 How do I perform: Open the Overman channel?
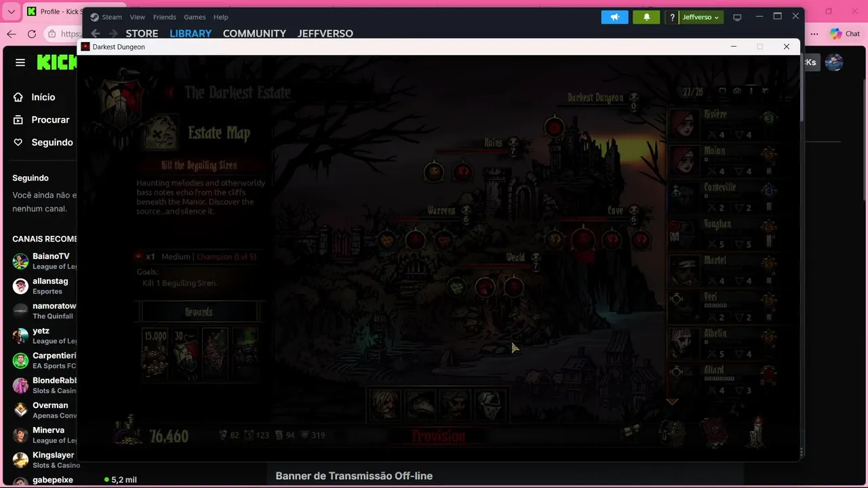[x=43, y=410]
